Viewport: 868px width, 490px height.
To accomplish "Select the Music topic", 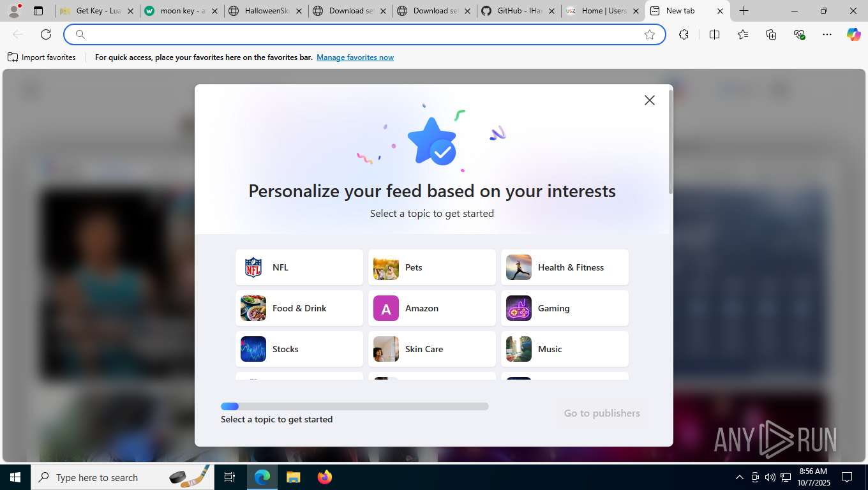I will [565, 349].
